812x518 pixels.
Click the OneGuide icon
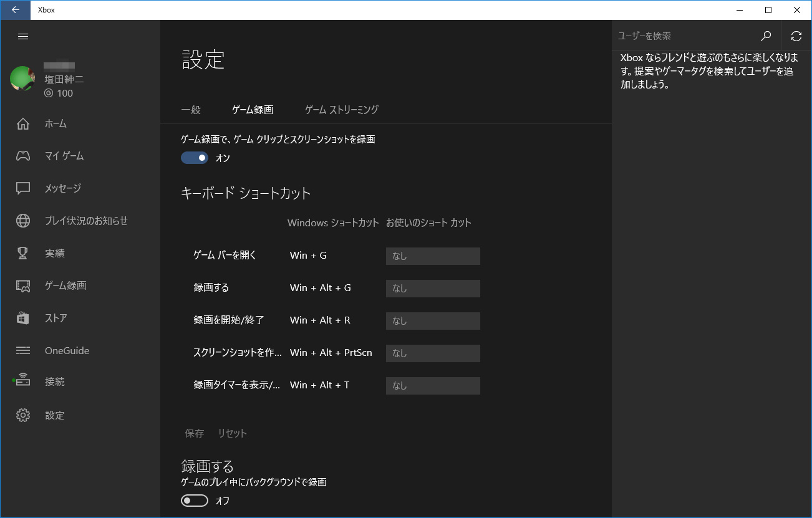23,350
